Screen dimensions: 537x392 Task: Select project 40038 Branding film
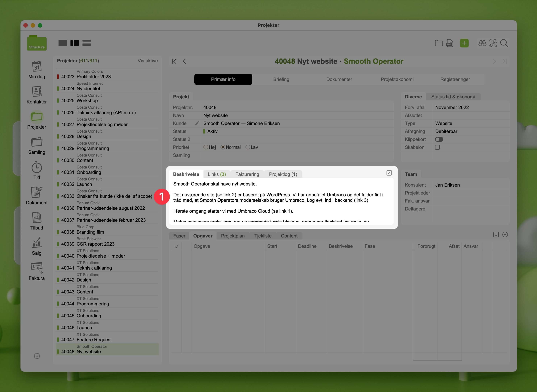[90, 232]
